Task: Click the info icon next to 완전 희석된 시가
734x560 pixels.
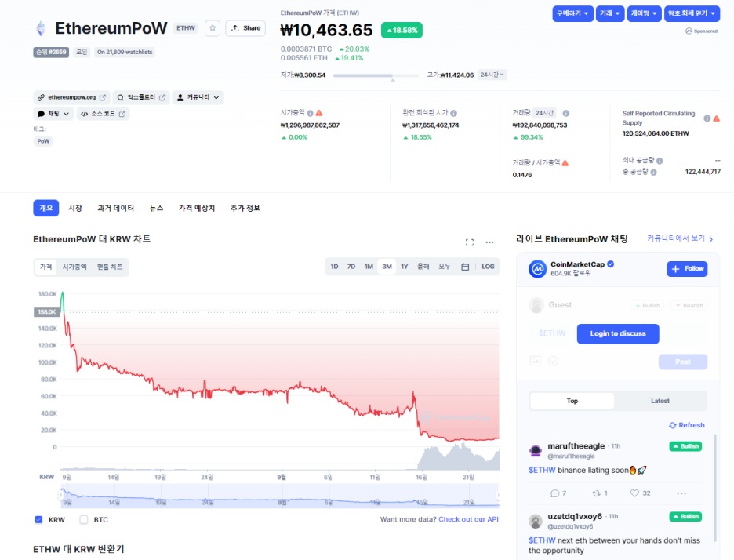Action: 453,113
